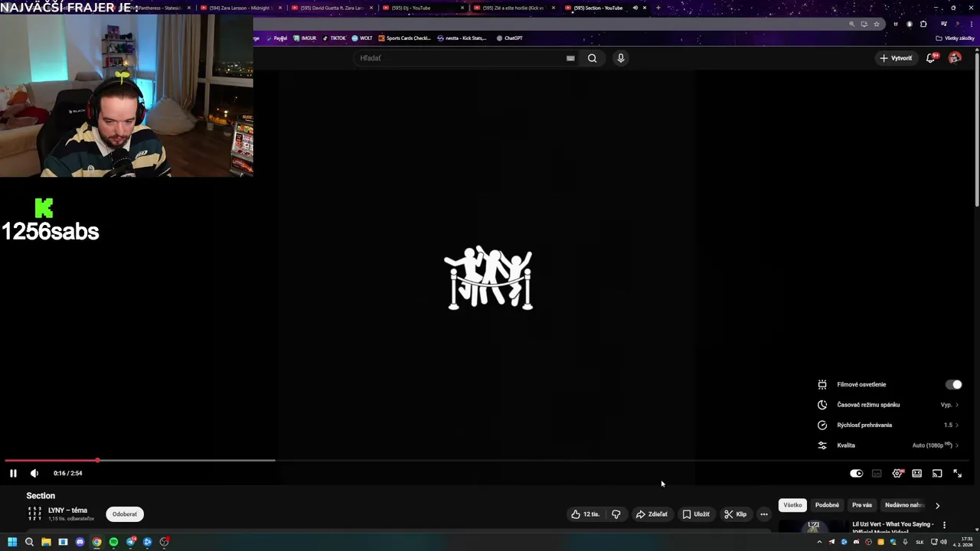This screenshot has width=980, height=551.
Task: Select the Všetko filter chip
Action: tap(792, 505)
